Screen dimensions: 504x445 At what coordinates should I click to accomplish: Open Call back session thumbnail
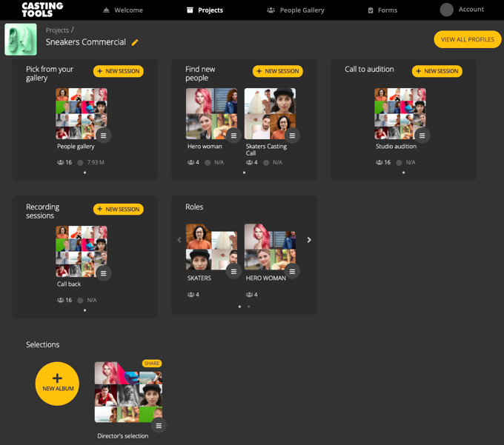[x=82, y=252]
